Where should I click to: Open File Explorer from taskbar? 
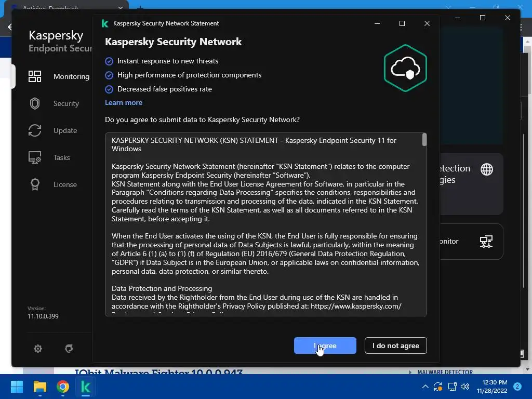point(39,387)
